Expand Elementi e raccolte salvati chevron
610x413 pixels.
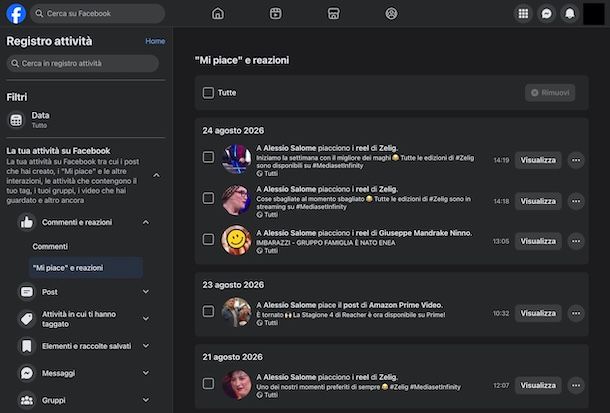pos(146,346)
